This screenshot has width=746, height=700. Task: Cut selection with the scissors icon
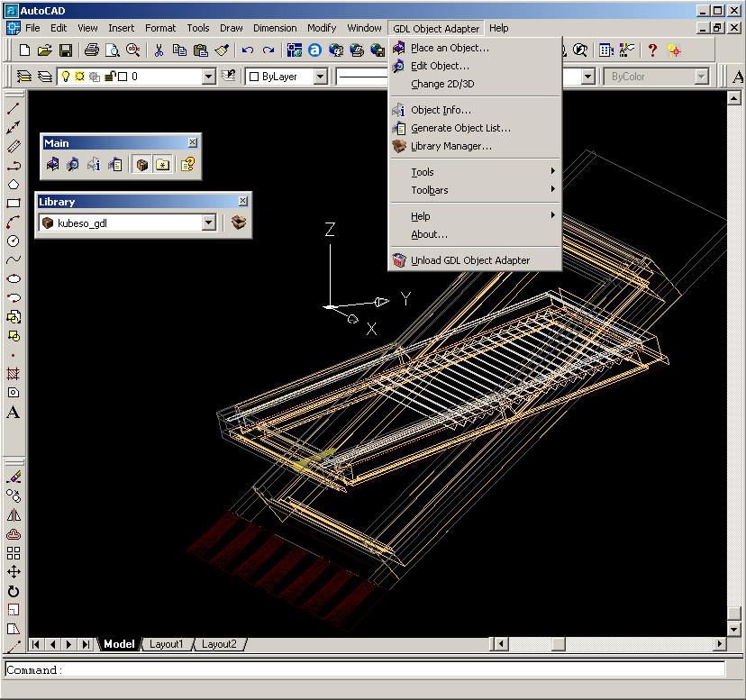pos(159,50)
